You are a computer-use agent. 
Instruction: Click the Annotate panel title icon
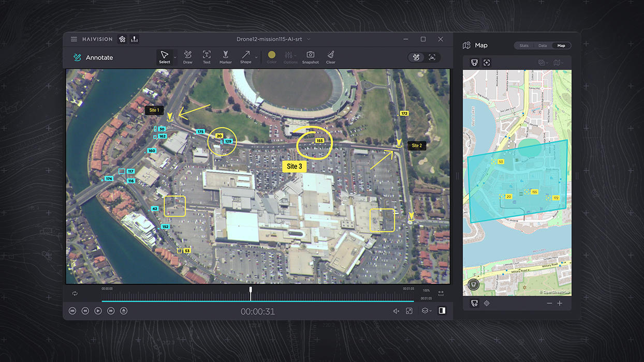tap(77, 57)
